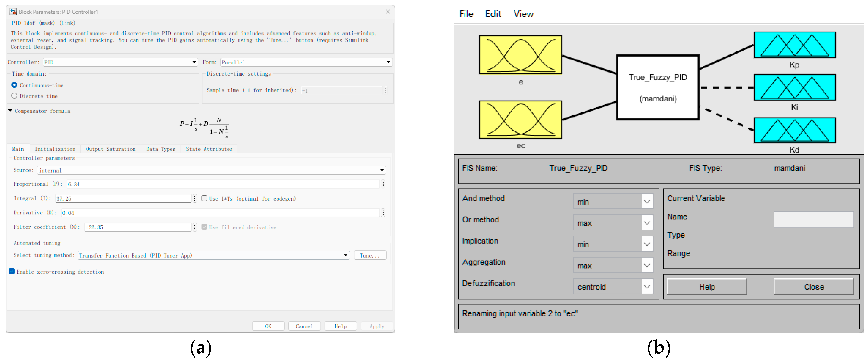Select the yellow 'ec' input variable block

(520, 119)
